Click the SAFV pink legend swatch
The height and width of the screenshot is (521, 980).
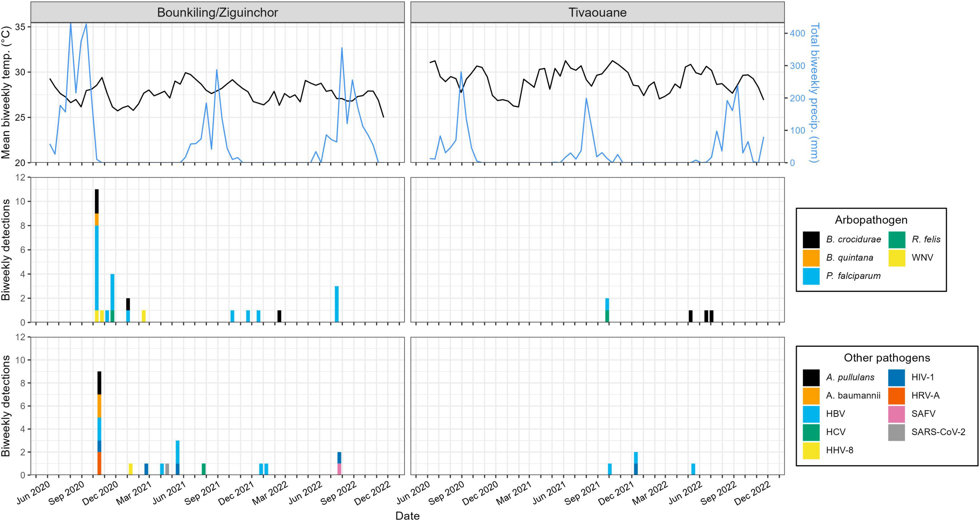[x=897, y=414]
